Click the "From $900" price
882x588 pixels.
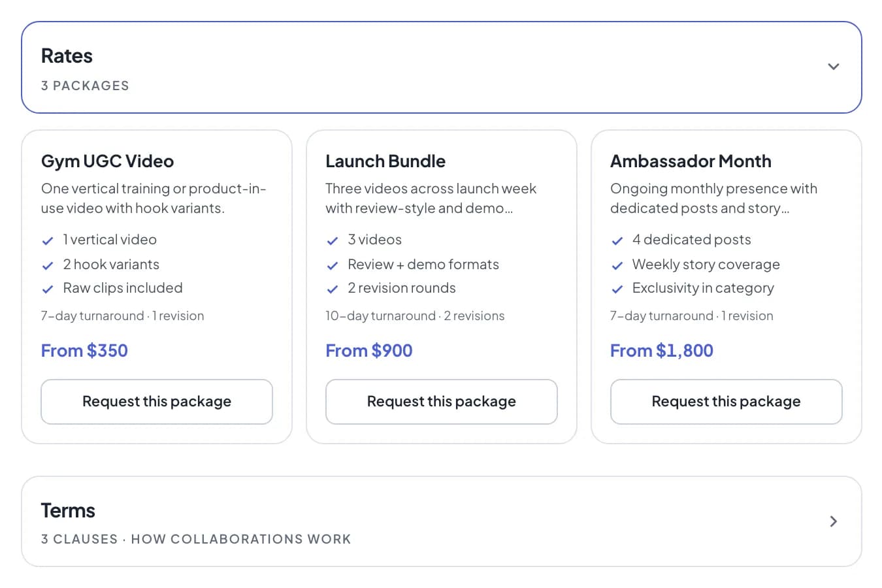tap(369, 351)
